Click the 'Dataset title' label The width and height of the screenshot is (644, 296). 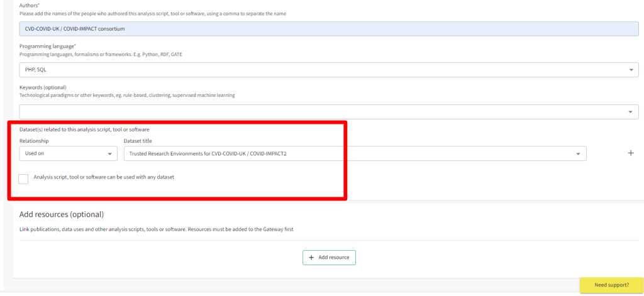(x=136, y=141)
